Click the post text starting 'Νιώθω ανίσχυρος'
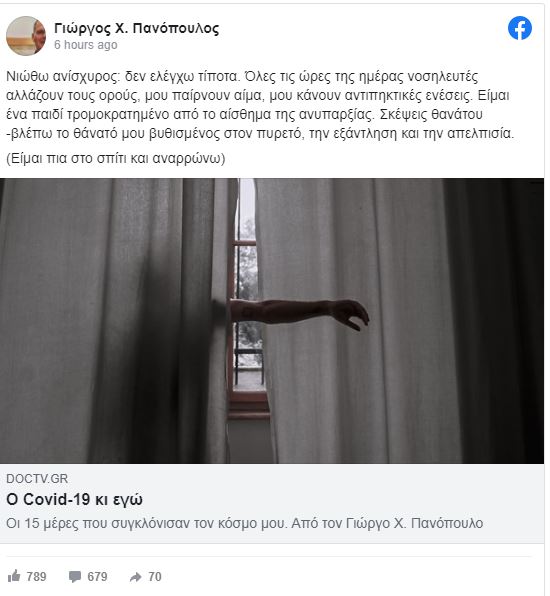The width and height of the screenshot is (550, 596). pos(261,105)
